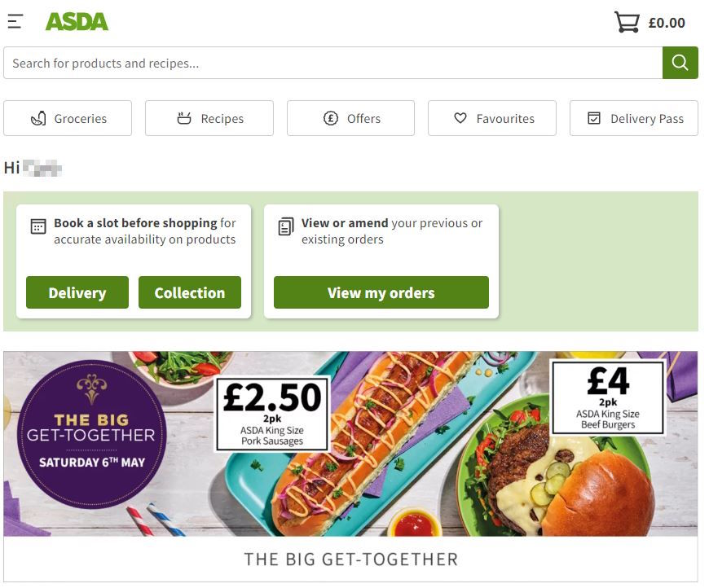
Task: Click the orders document icon beside View or amend
Action: tap(286, 226)
